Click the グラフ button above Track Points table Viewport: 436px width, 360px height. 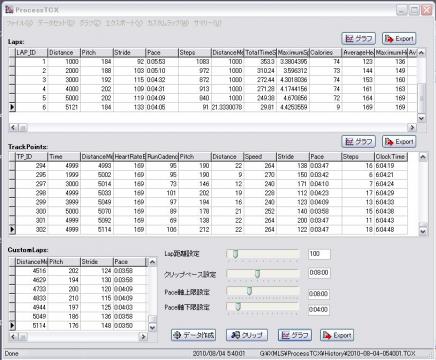point(359,141)
